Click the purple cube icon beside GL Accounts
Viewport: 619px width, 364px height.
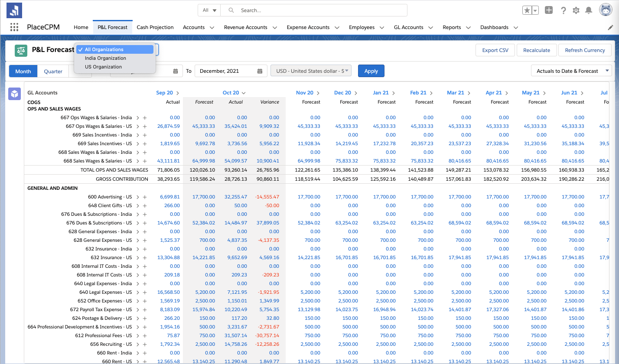click(15, 94)
